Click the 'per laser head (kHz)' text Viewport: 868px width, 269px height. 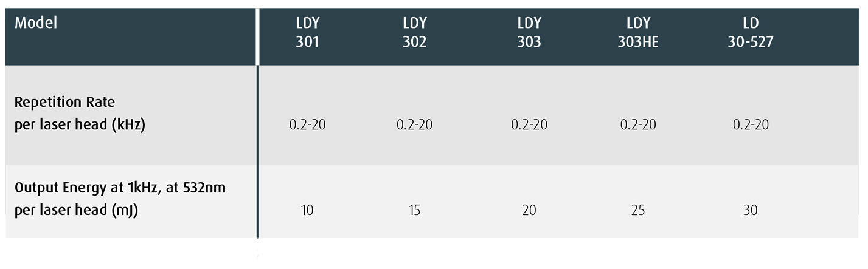click(x=80, y=126)
